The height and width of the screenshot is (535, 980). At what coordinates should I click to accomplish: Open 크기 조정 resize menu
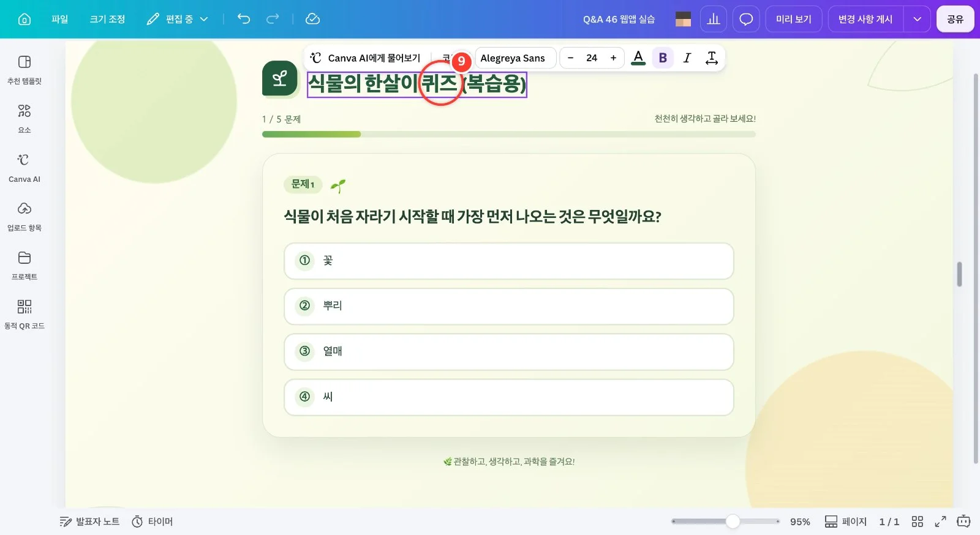tap(107, 19)
